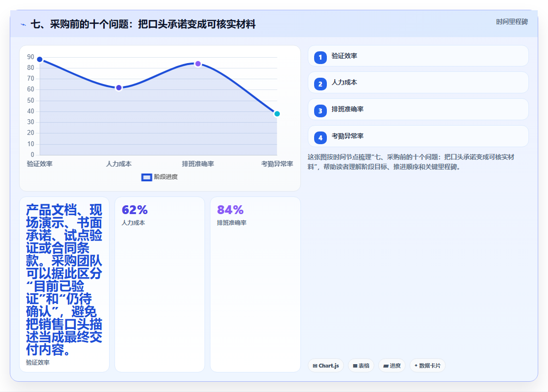The height and width of the screenshot is (392, 548).
Task: Click the lightning icon beside the section title
Action: [x=23, y=24]
